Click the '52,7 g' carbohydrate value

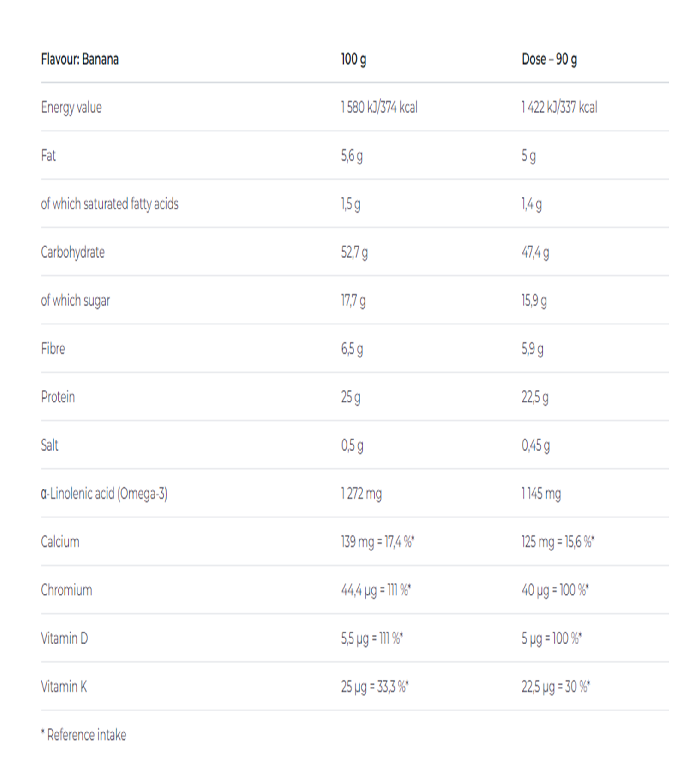354,252
